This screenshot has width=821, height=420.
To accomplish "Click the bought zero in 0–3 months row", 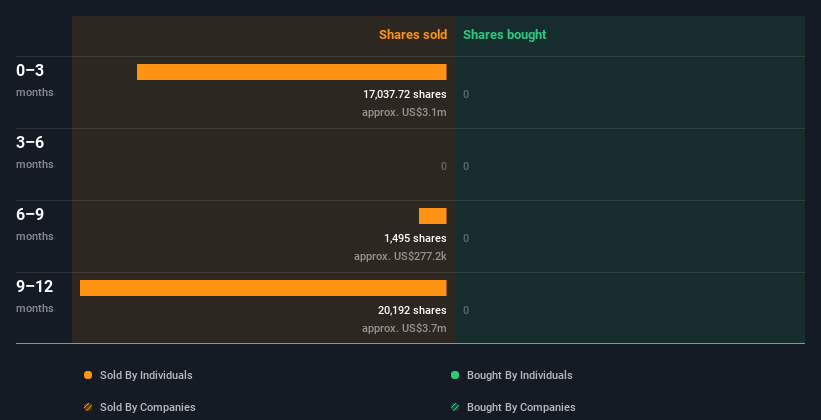I will [x=466, y=94].
